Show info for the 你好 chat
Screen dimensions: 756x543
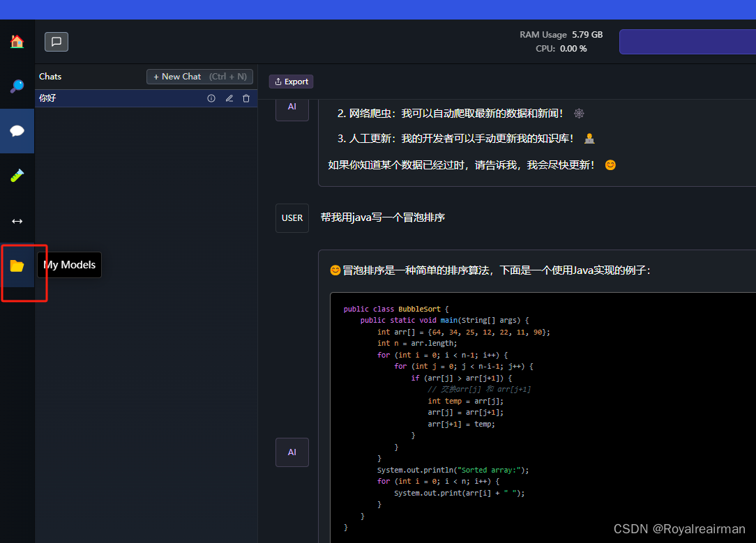click(211, 98)
